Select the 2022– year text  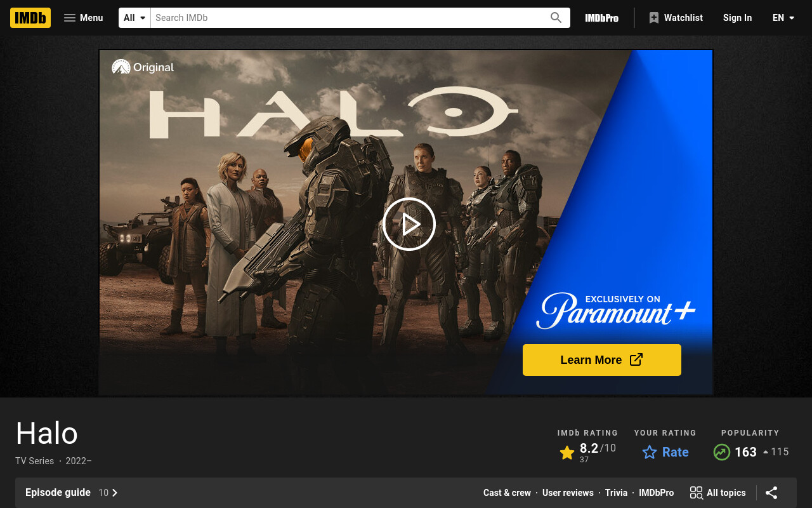coord(79,461)
